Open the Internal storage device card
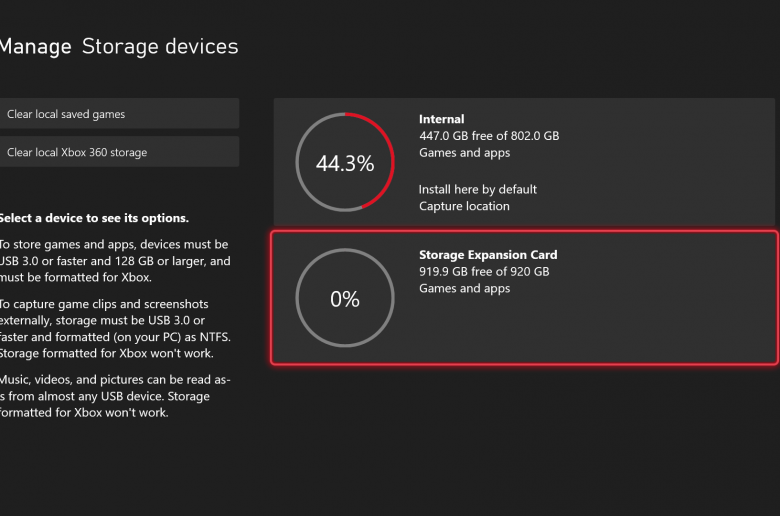This screenshot has height=516, width=780. coord(524,162)
